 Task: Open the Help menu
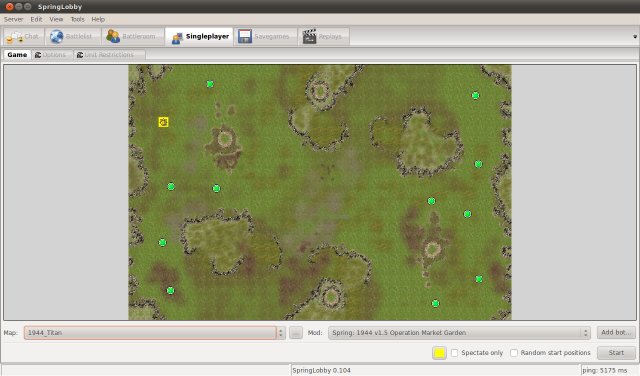point(98,19)
